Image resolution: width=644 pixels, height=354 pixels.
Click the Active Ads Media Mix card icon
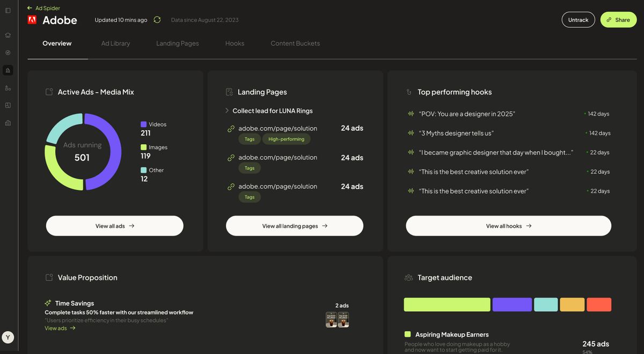tap(49, 92)
